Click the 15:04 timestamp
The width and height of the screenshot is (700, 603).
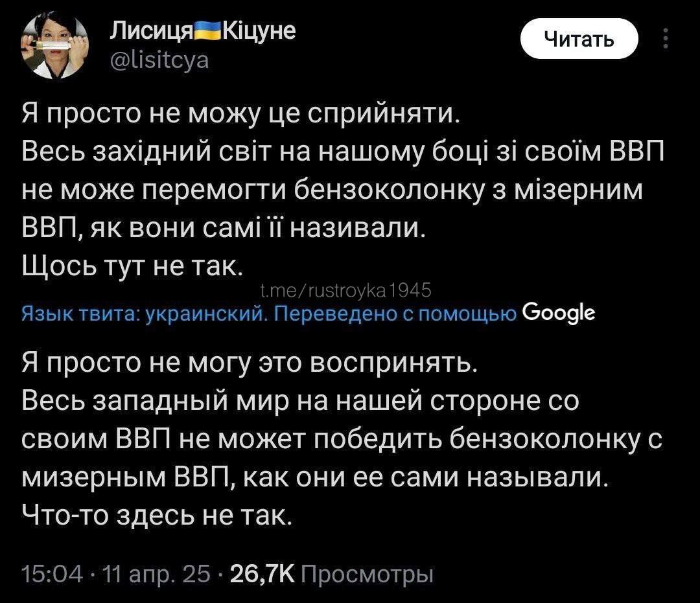52,573
